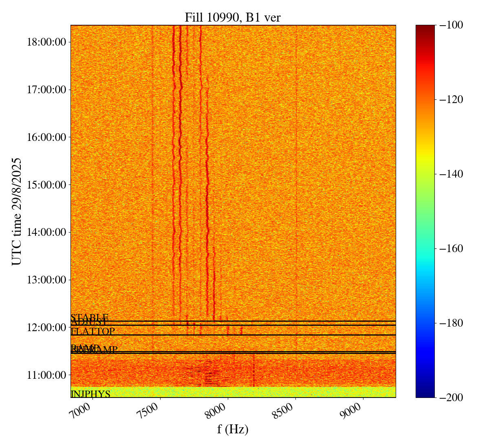The width and height of the screenshot is (489, 448).
Task: Click the STABLE beam mode annotation
Action: click(x=89, y=317)
